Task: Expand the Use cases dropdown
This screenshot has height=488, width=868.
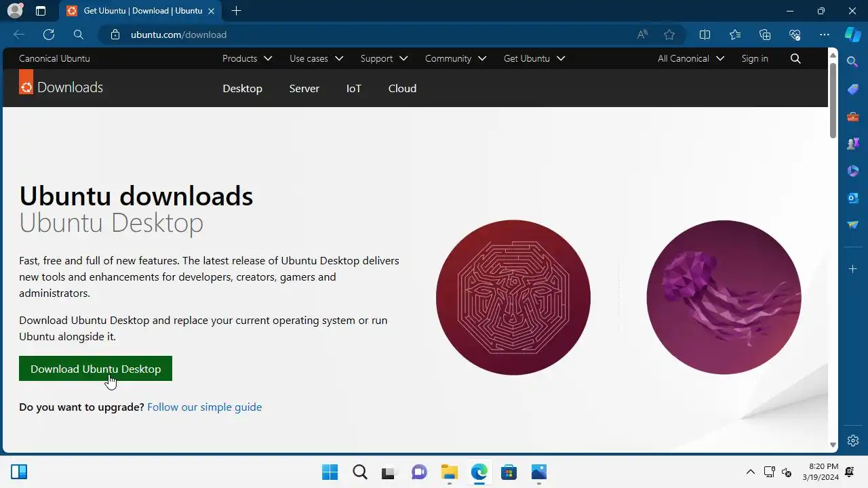Action: pyautogui.click(x=316, y=58)
